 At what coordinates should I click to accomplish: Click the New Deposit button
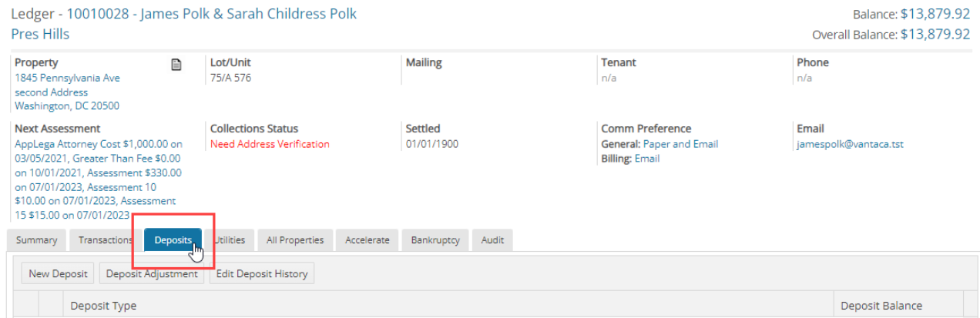pos(58,273)
